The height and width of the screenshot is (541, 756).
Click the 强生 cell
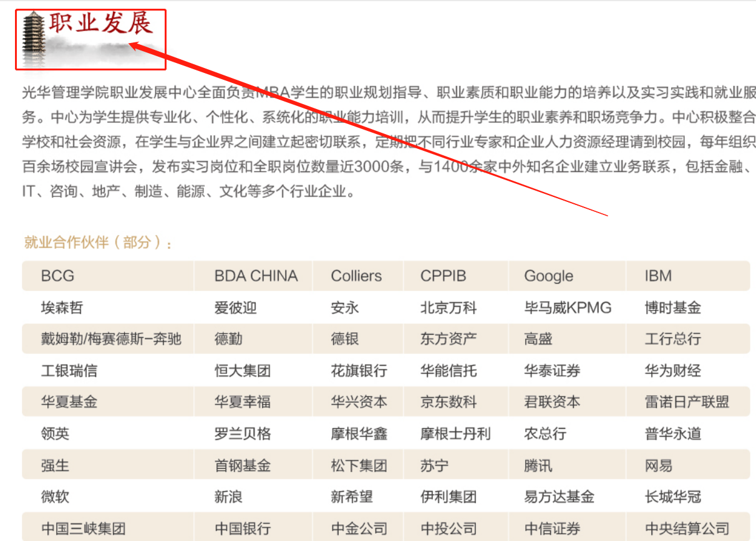[x=55, y=466]
